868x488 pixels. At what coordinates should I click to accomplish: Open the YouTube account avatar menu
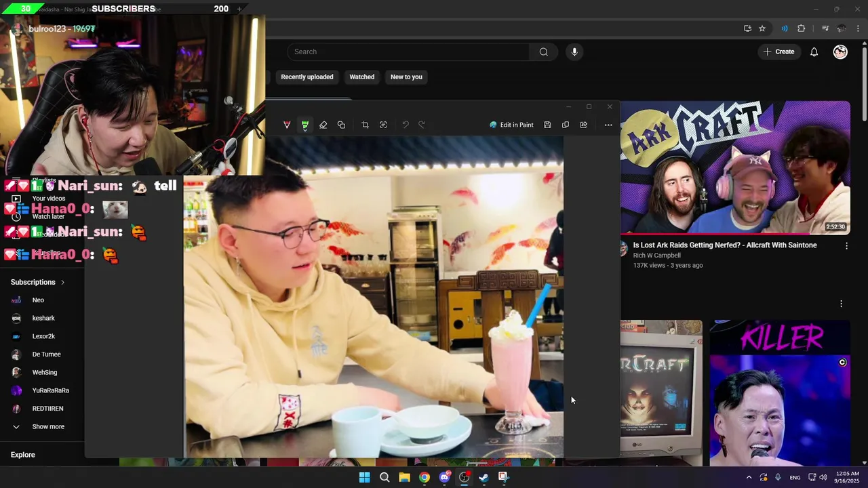(840, 52)
